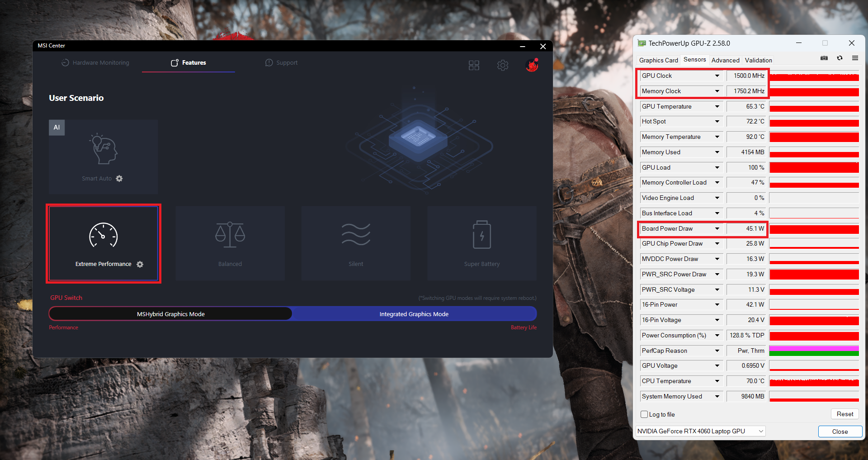Open the MSI Center settings gear
Viewport: 868px width, 460px height.
tap(503, 66)
